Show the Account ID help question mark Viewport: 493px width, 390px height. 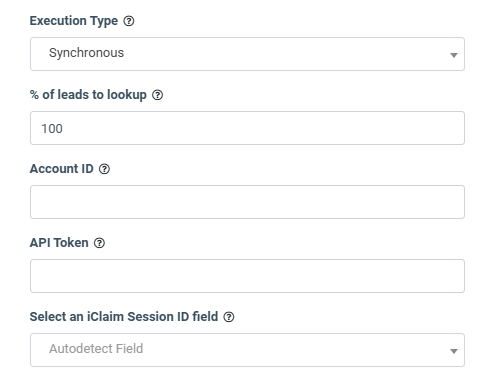coord(104,169)
